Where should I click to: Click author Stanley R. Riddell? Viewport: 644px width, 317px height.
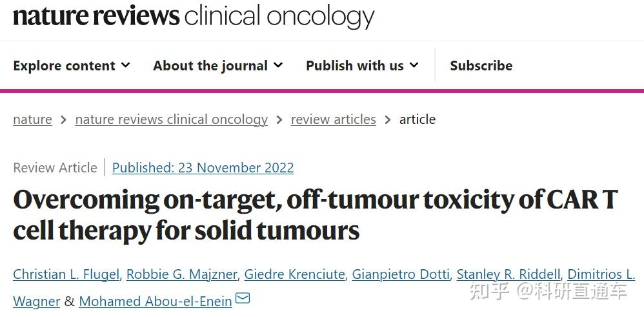tap(508, 274)
